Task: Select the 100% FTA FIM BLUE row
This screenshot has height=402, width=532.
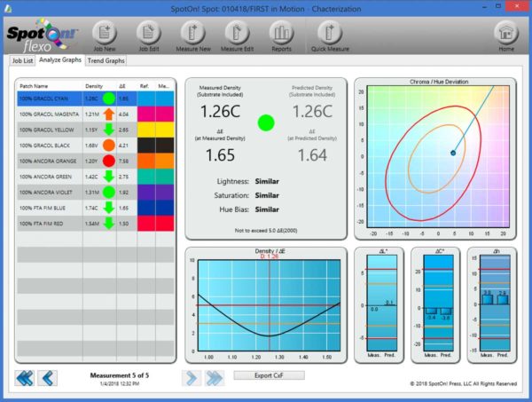Action: (x=96, y=208)
